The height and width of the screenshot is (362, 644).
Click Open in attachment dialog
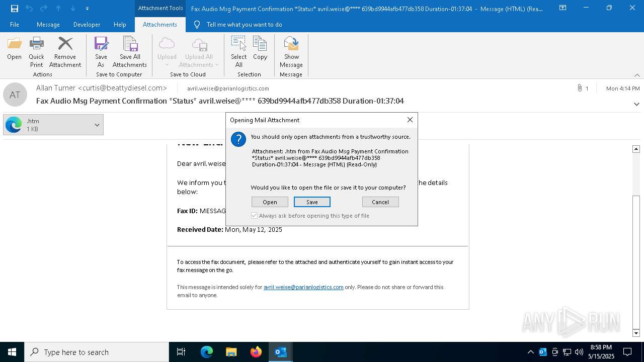[x=270, y=202]
